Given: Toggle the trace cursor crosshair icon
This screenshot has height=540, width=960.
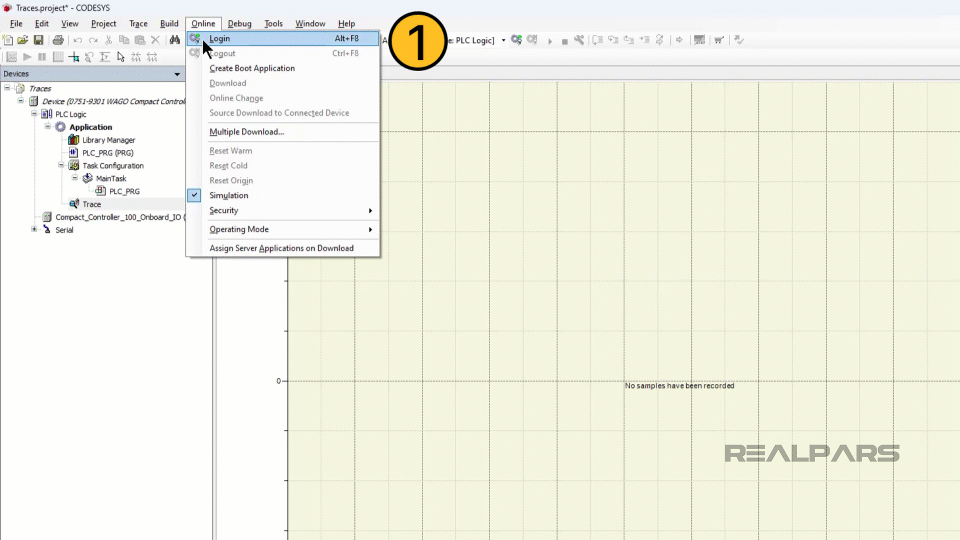Looking at the screenshot, I should 73,57.
